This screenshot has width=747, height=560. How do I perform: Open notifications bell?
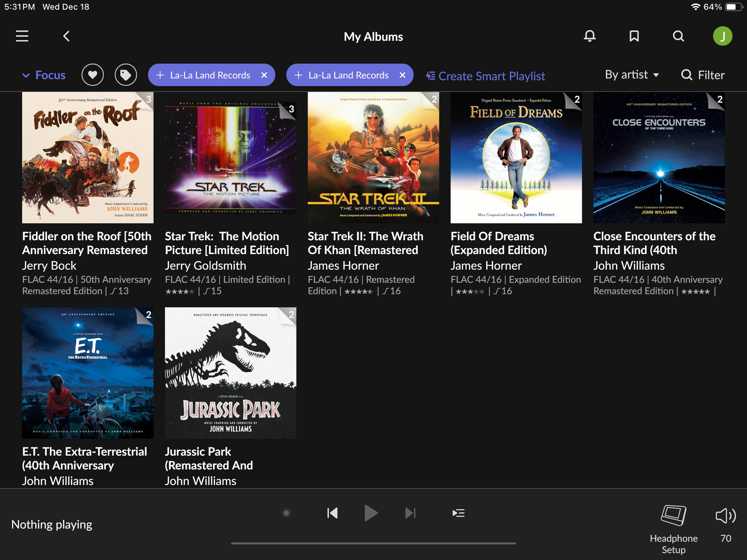[x=590, y=36]
